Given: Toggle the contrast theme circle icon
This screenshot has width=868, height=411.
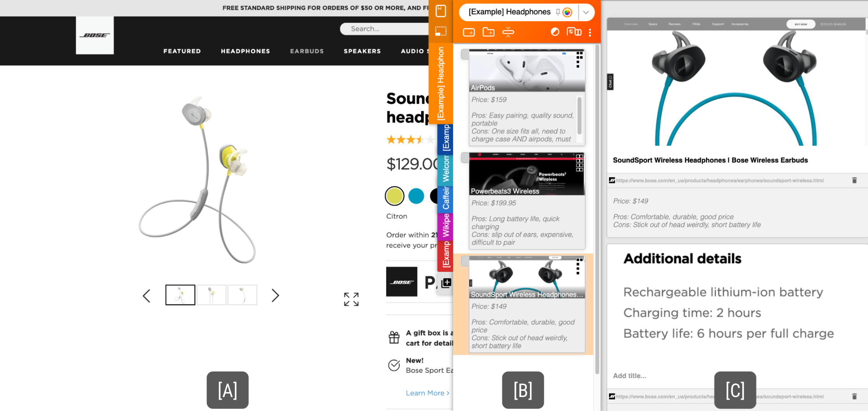Looking at the screenshot, I should pyautogui.click(x=555, y=32).
